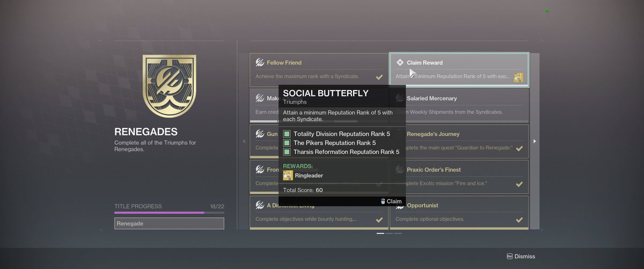Click the Front triumph card icon
644x269 pixels.
click(260, 170)
